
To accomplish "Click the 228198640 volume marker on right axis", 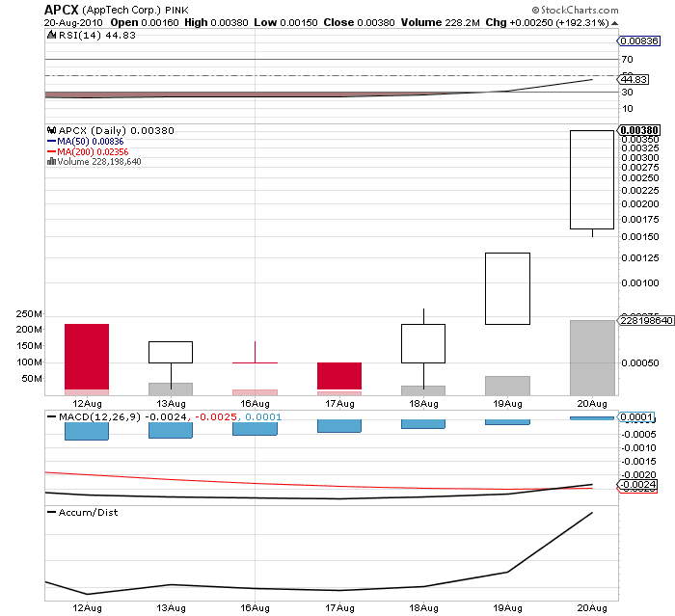I will click(x=646, y=321).
